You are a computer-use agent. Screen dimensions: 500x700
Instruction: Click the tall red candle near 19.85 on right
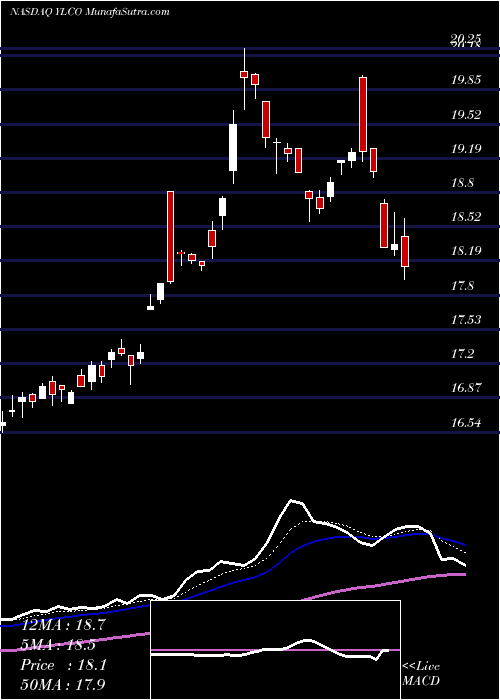[363, 115]
